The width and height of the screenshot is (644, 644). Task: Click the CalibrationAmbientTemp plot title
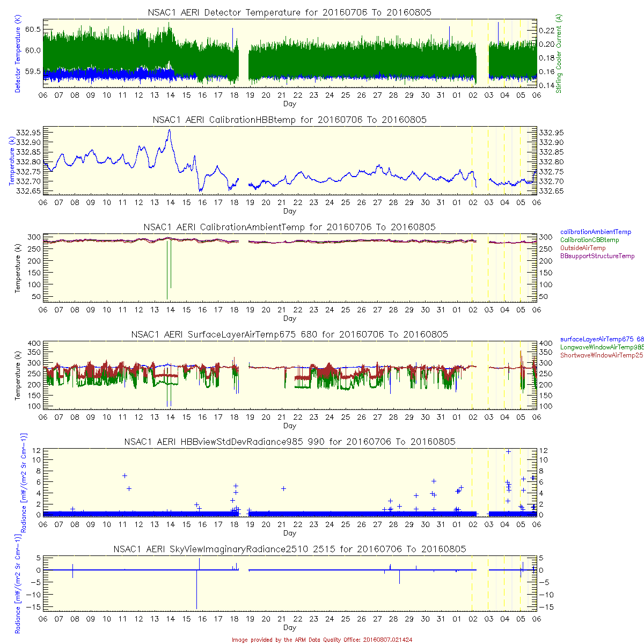[289, 227]
